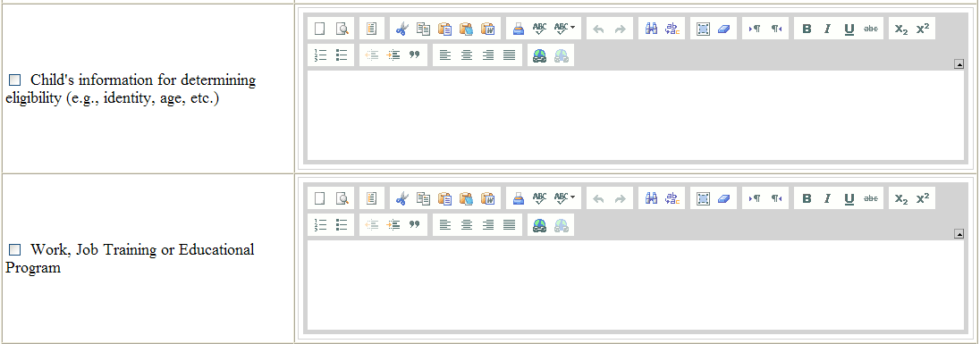Insert numbered list in Work, Job Training editor
This screenshot has height=344, width=980.
321,225
